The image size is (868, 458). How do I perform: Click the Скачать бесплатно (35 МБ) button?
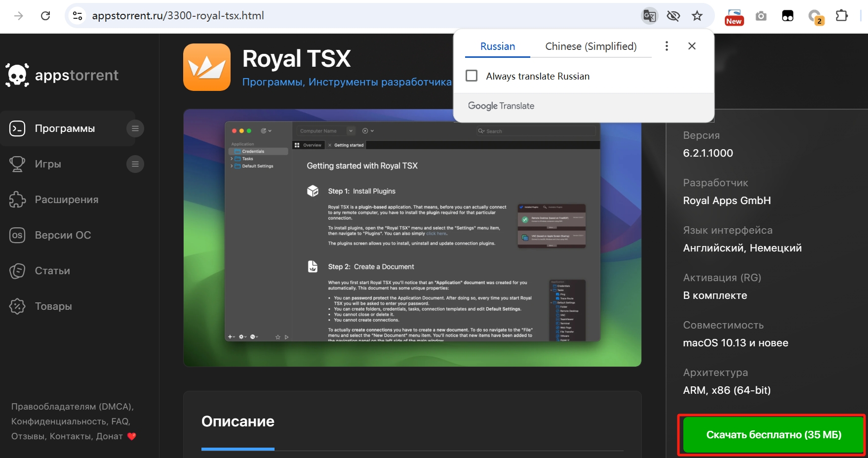point(773,435)
